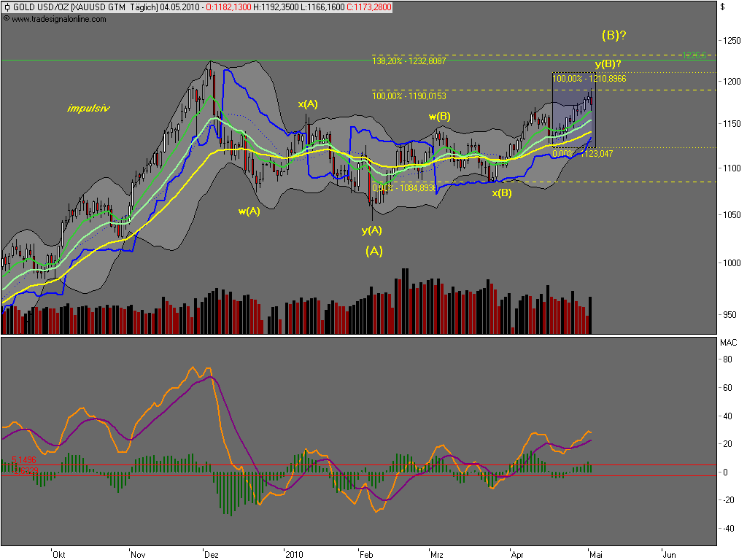Click the 1050 price axis label
The height and width of the screenshot is (560, 747).
732,215
